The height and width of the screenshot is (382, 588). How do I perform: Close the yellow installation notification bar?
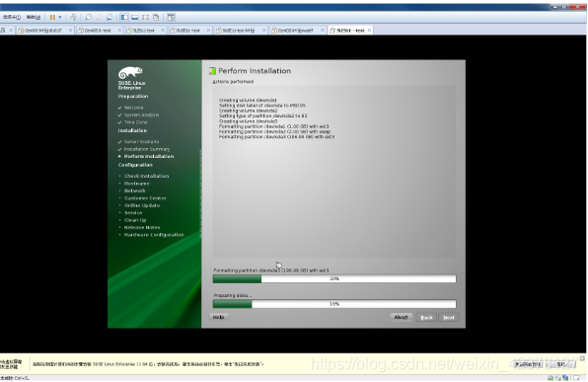click(x=582, y=358)
